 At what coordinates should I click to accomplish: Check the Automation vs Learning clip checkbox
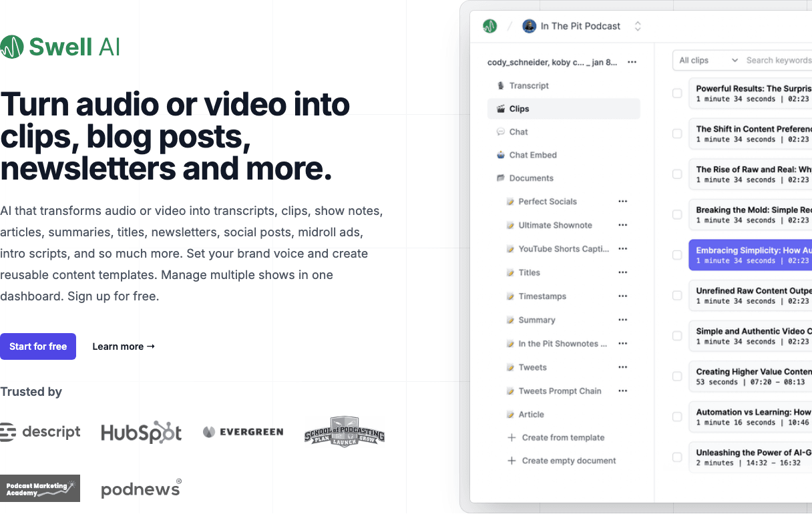tap(677, 417)
